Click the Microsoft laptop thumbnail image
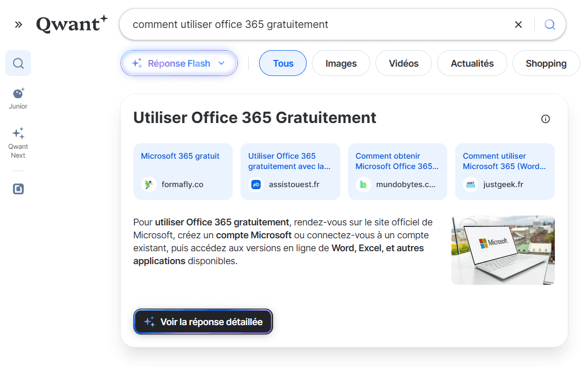This screenshot has height=367, width=588. click(x=503, y=250)
